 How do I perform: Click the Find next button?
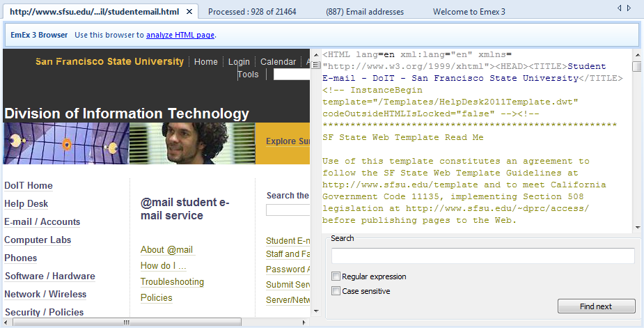tap(597, 306)
